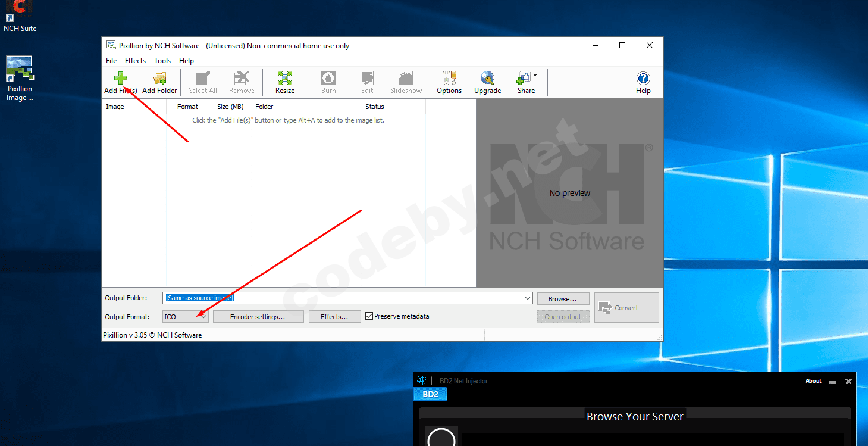Click the Share thumbs-up toolbar icon

click(524, 78)
